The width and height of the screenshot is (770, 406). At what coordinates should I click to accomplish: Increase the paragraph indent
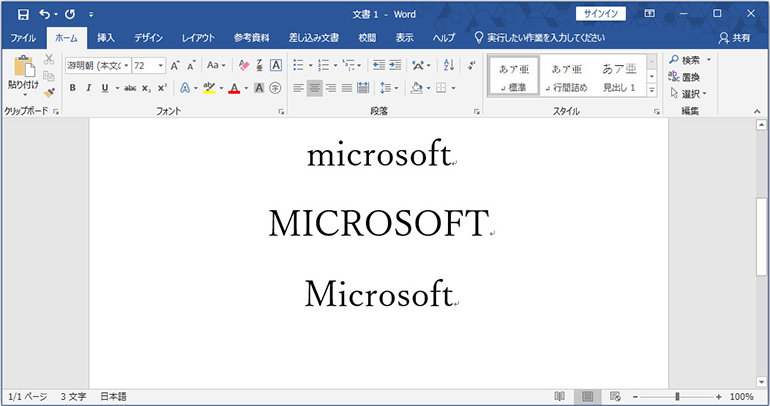pyautogui.click(x=395, y=65)
